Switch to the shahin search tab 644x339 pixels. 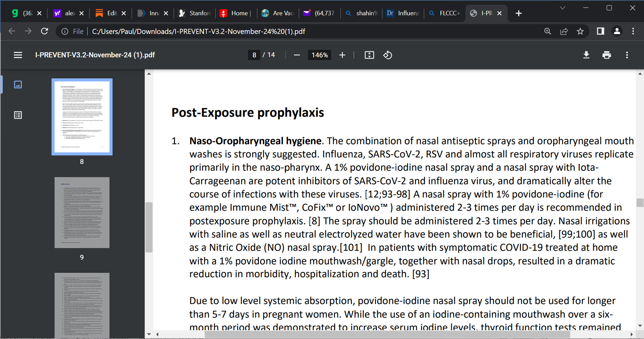[361, 13]
